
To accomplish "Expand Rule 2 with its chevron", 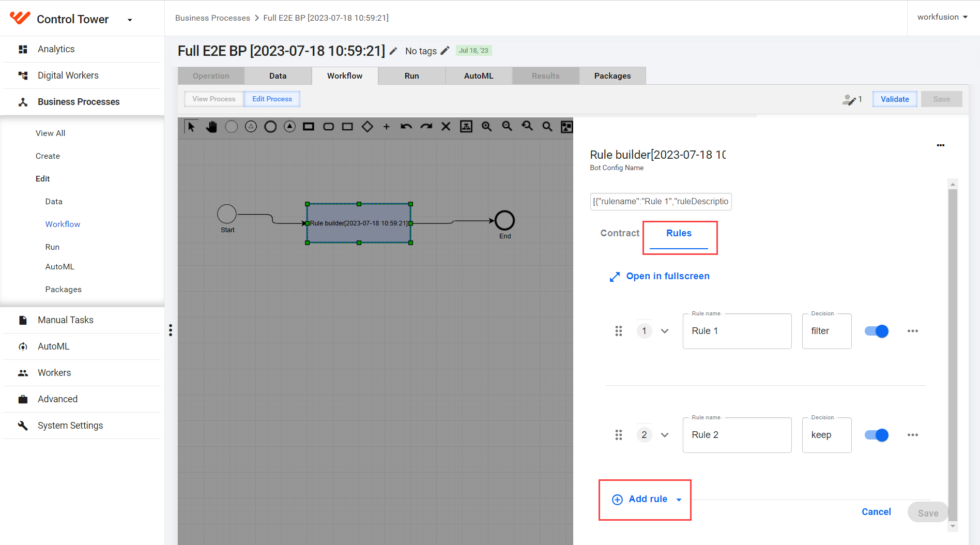I will pos(665,435).
